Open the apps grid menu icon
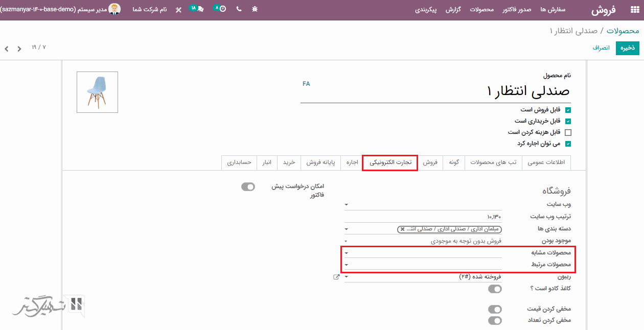Screen dimensions: 644x330 pos(634,10)
